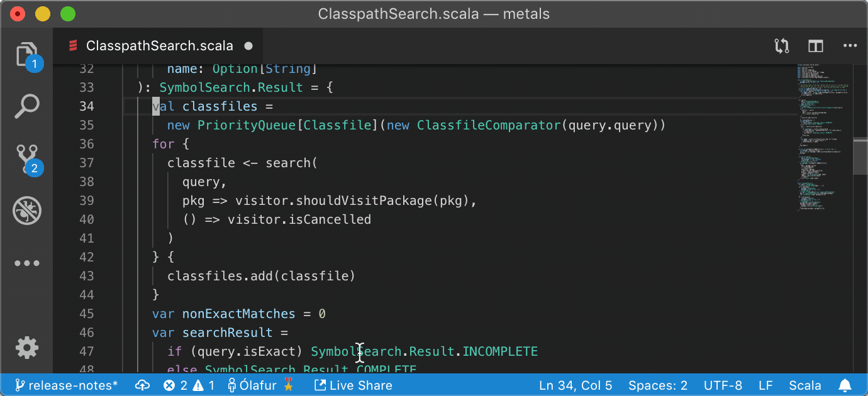
Task: Open Changes compare icon in editor toolbar
Action: click(782, 46)
